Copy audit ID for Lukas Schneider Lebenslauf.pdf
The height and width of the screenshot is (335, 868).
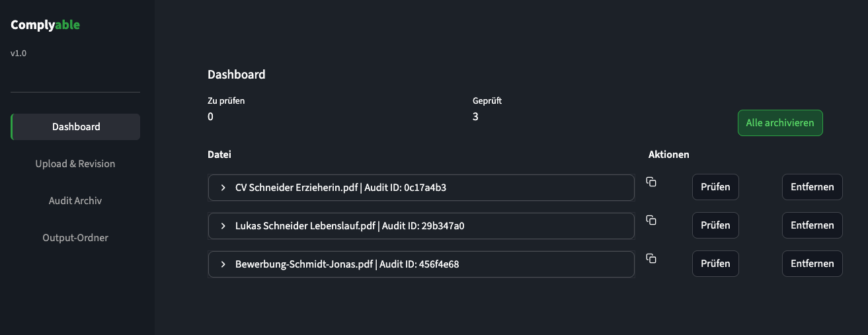(x=651, y=220)
